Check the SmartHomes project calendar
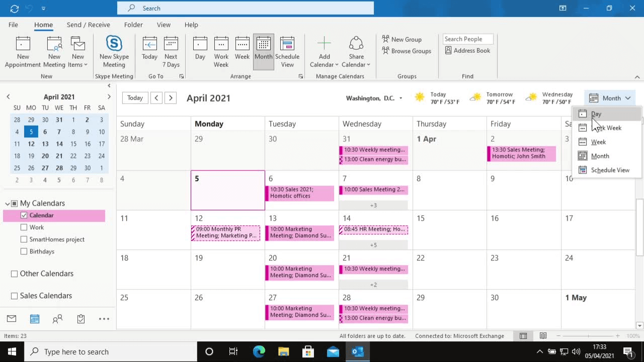 (x=24, y=239)
